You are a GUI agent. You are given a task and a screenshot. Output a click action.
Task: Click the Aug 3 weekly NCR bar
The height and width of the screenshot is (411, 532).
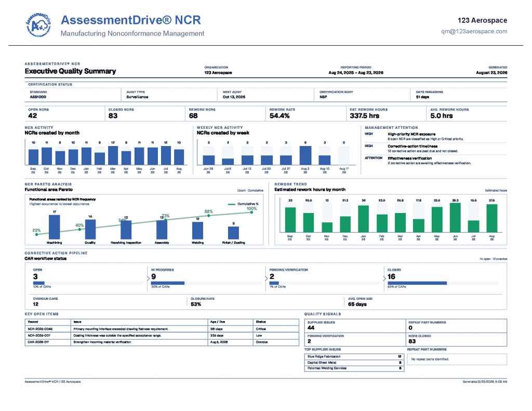(305, 155)
